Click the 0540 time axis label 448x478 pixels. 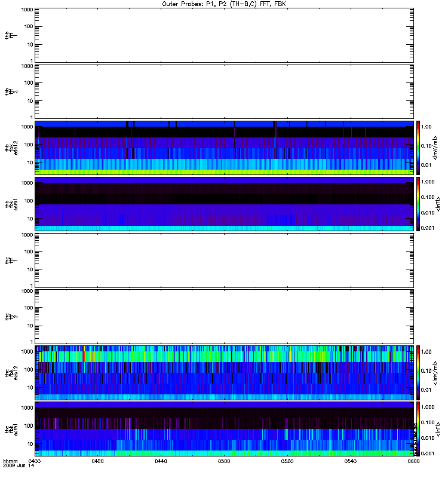tap(351, 461)
